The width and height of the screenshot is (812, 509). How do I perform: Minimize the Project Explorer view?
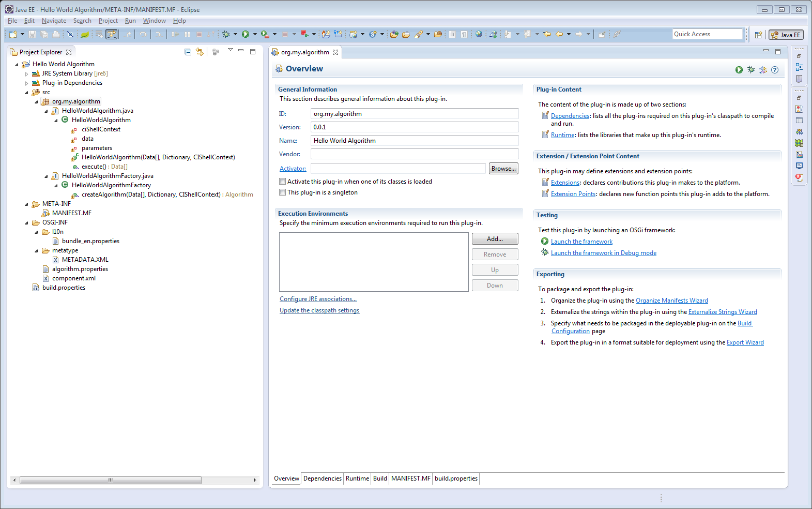pyautogui.click(x=241, y=51)
